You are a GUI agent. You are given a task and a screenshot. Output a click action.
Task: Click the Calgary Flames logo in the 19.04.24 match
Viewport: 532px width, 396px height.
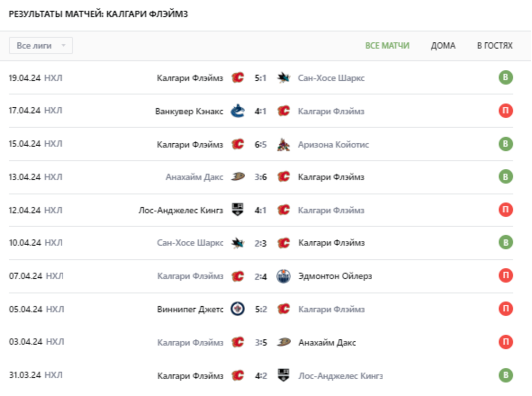(238, 78)
